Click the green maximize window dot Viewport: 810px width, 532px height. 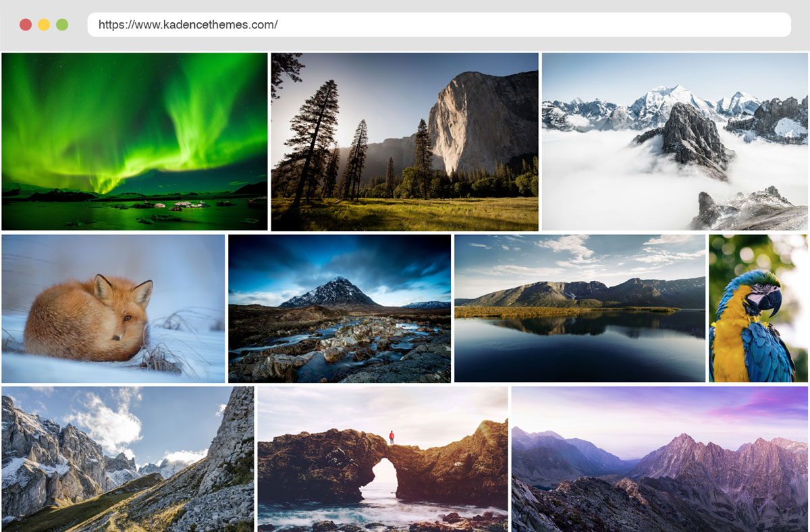[x=62, y=25]
